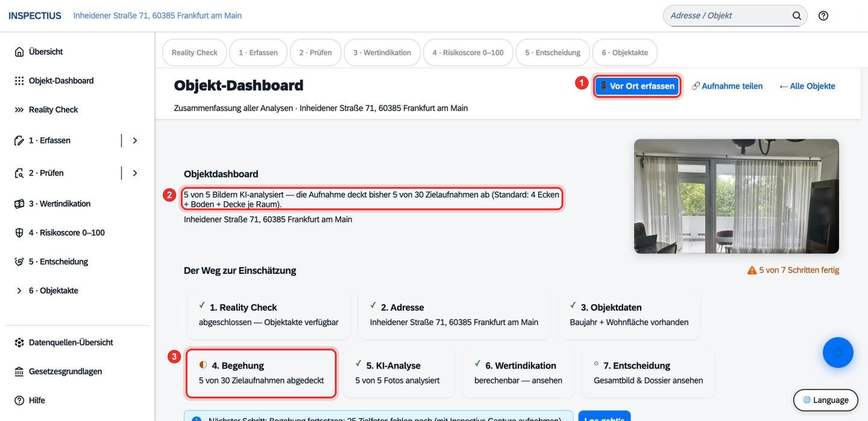Click the Wertindikation money icon

pyautogui.click(x=19, y=204)
